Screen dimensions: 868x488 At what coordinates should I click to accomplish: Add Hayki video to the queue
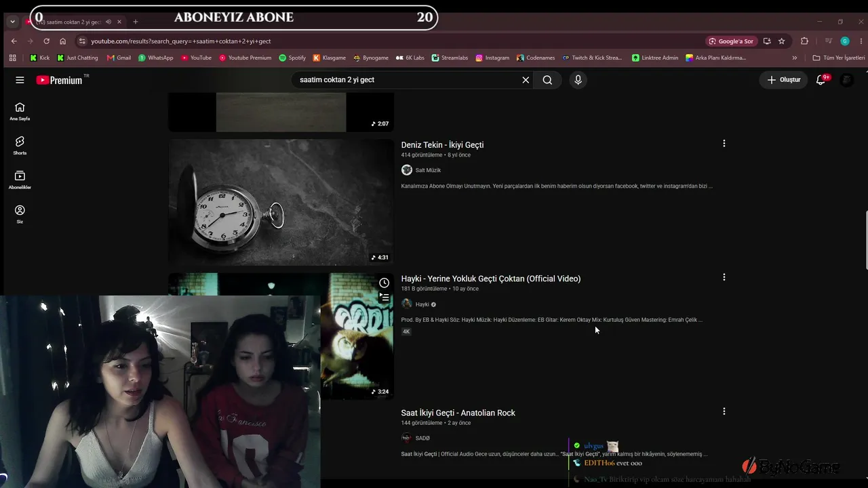tap(384, 298)
